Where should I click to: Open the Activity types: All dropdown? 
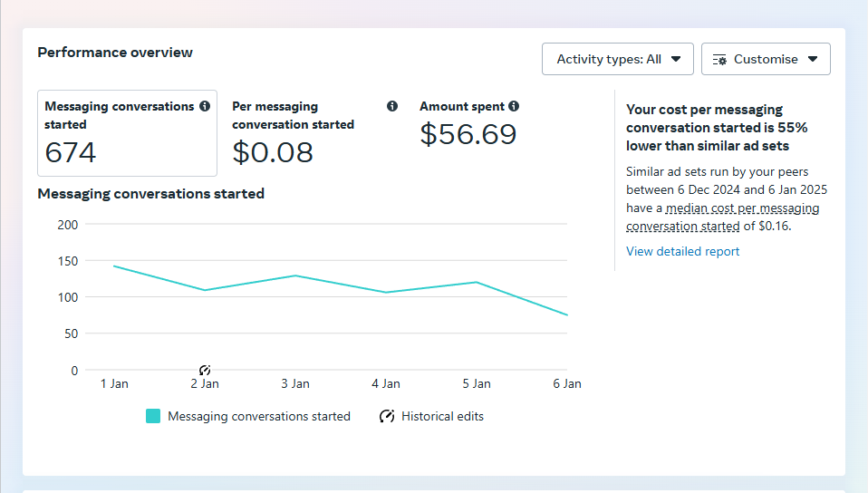[x=617, y=59]
